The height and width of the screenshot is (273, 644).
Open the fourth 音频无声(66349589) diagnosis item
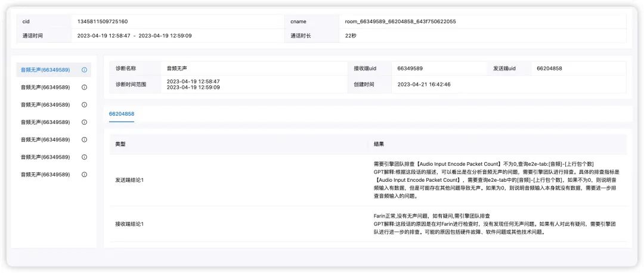[45, 122]
